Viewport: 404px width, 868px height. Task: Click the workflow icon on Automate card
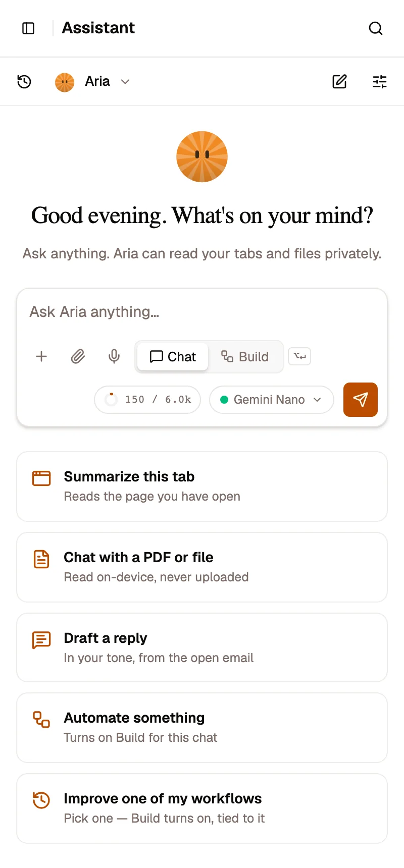(x=41, y=720)
